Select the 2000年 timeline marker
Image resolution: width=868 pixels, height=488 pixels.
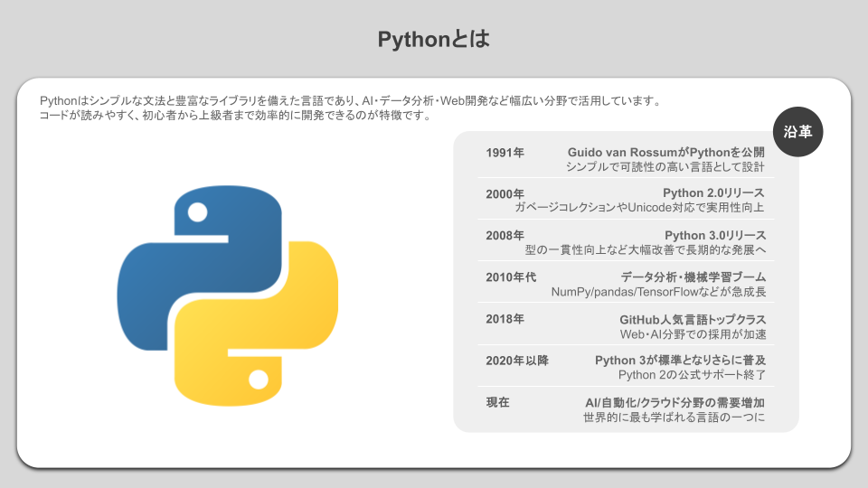505,194
